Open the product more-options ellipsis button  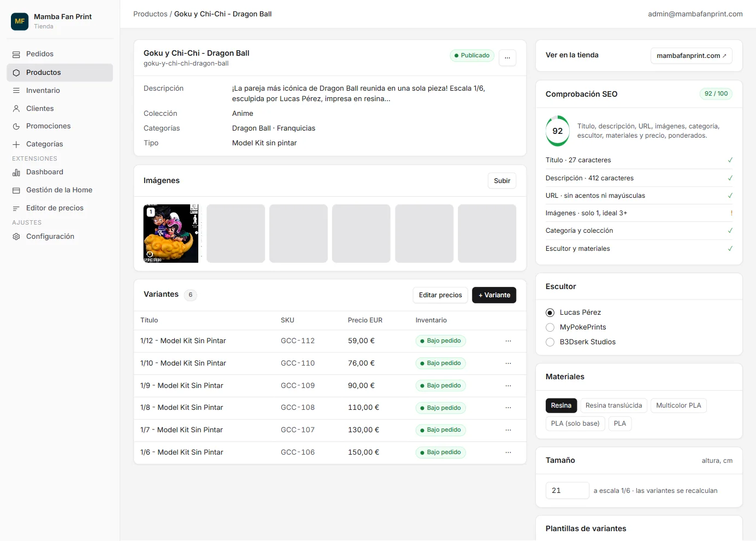(x=507, y=57)
